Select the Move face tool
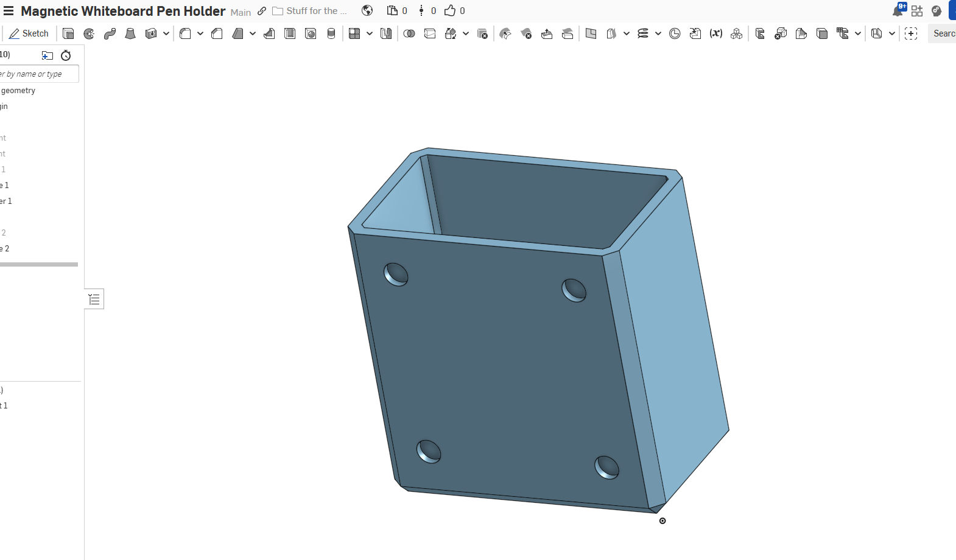The image size is (956, 560). tap(547, 33)
